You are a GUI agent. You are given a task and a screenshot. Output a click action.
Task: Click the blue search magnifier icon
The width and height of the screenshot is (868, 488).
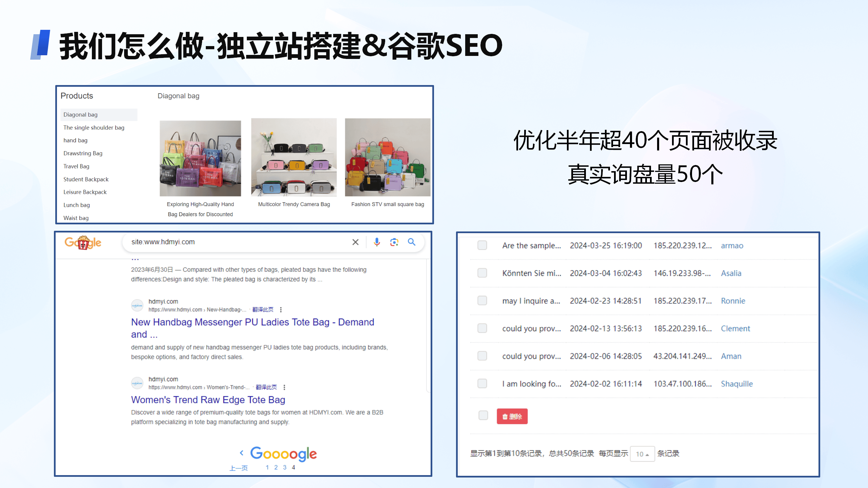[x=412, y=242]
